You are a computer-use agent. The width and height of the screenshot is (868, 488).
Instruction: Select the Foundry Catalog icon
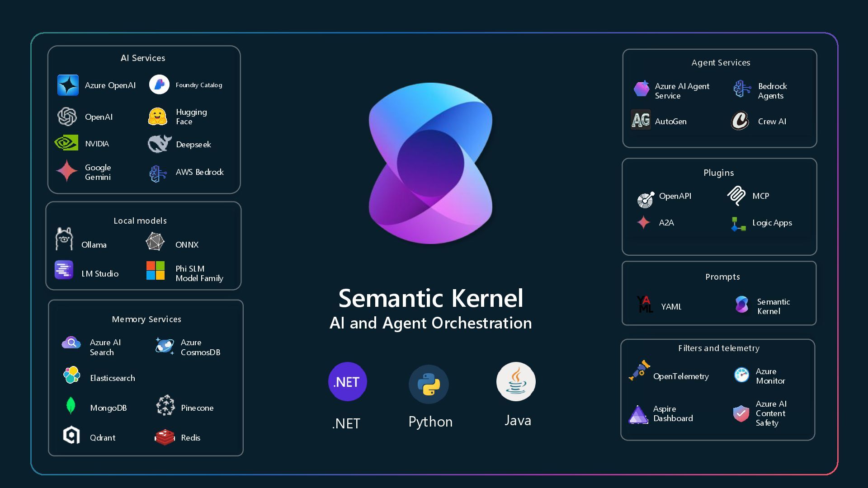[159, 84]
